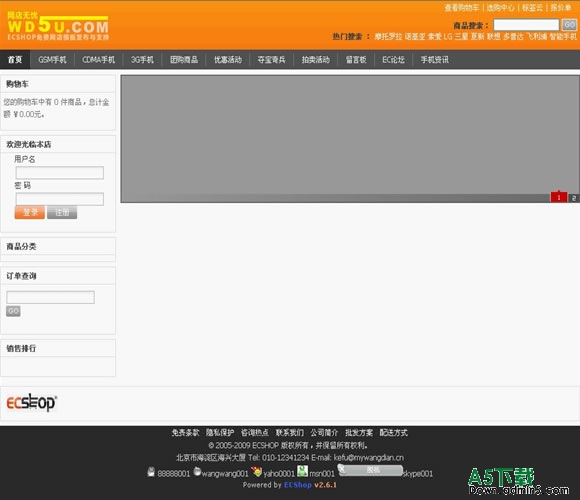Open footer link 批发方案
Image resolution: width=580 pixels, height=500 pixels.
pos(359,432)
